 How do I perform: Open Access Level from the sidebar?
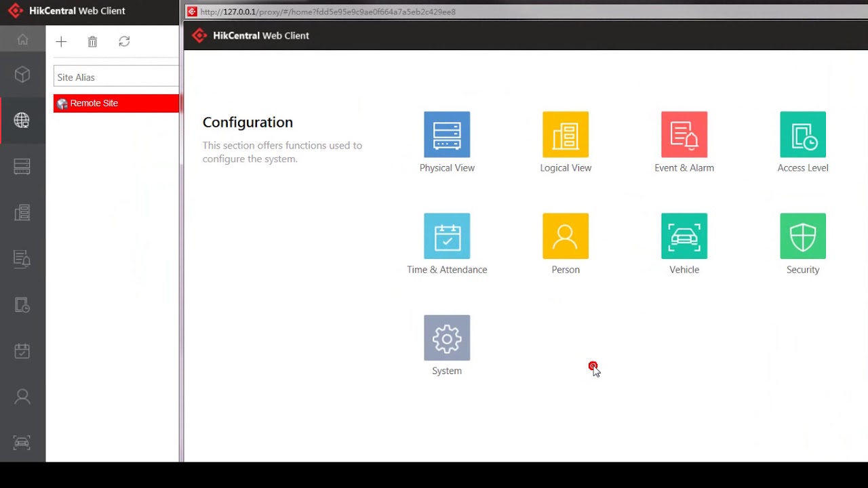pyautogui.click(x=22, y=304)
